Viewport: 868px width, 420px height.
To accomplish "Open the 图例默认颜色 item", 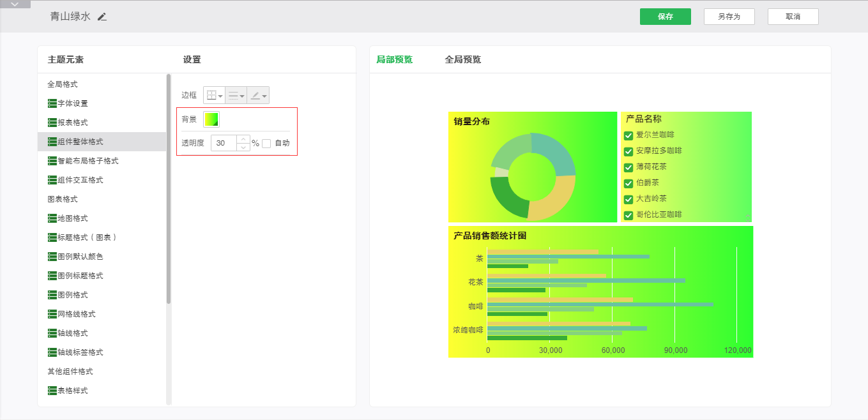I will (80, 257).
